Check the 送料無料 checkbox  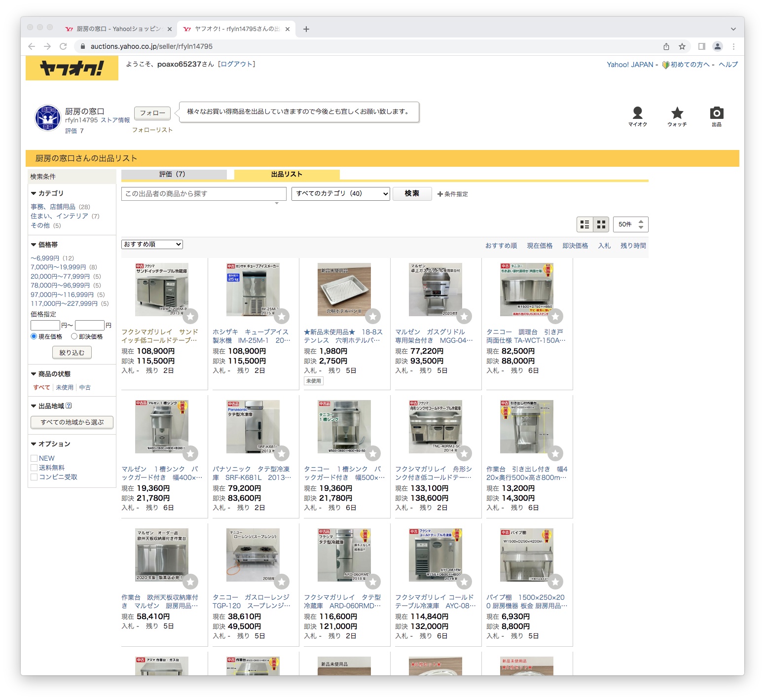(x=34, y=468)
